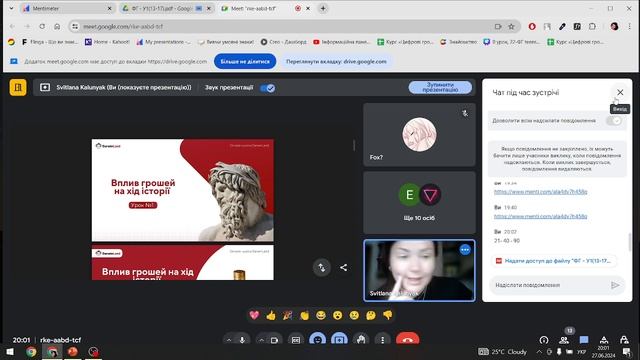
Task: Toggle the chat panel icon
Action: 584,340
